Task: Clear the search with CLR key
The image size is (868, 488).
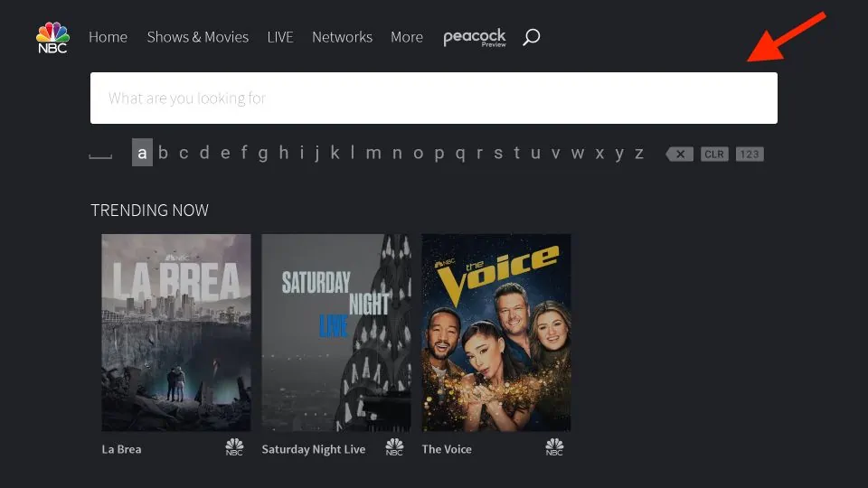Action: 714,155
